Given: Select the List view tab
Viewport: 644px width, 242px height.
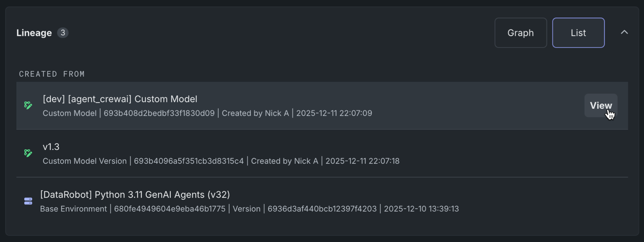Looking at the screenshot, I should click(578, 33).
